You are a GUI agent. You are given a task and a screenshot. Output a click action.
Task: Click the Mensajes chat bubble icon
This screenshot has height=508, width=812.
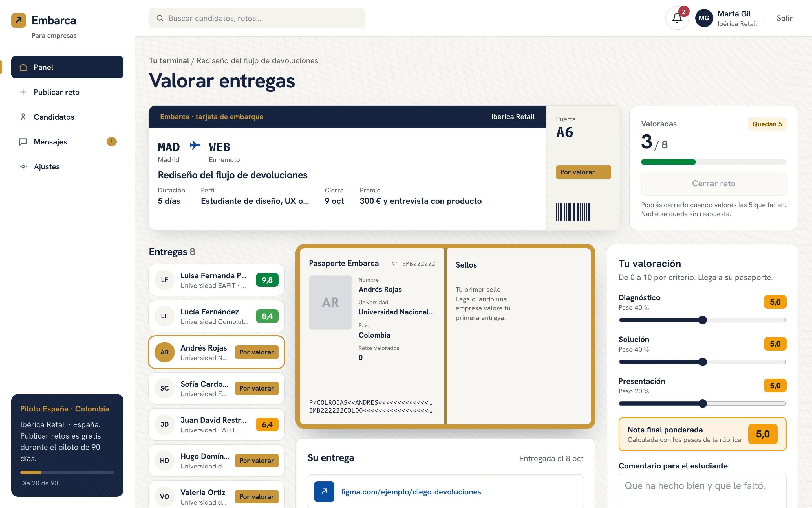click(x=23, y=142)
